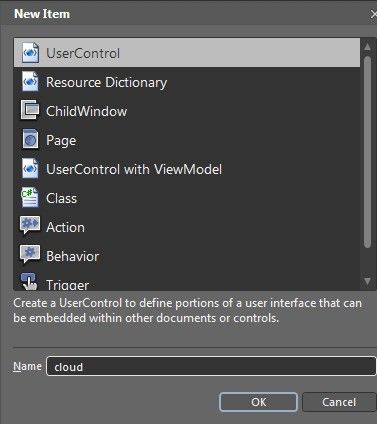Select the UserControl file icon
377x424 pixels.
[30, 53]
